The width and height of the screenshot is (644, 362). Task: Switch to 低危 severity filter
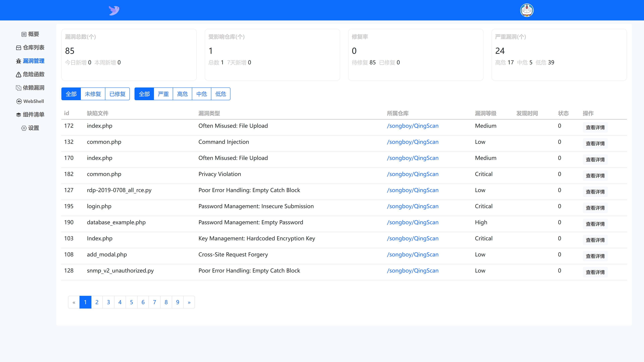(x=221, y=94)
